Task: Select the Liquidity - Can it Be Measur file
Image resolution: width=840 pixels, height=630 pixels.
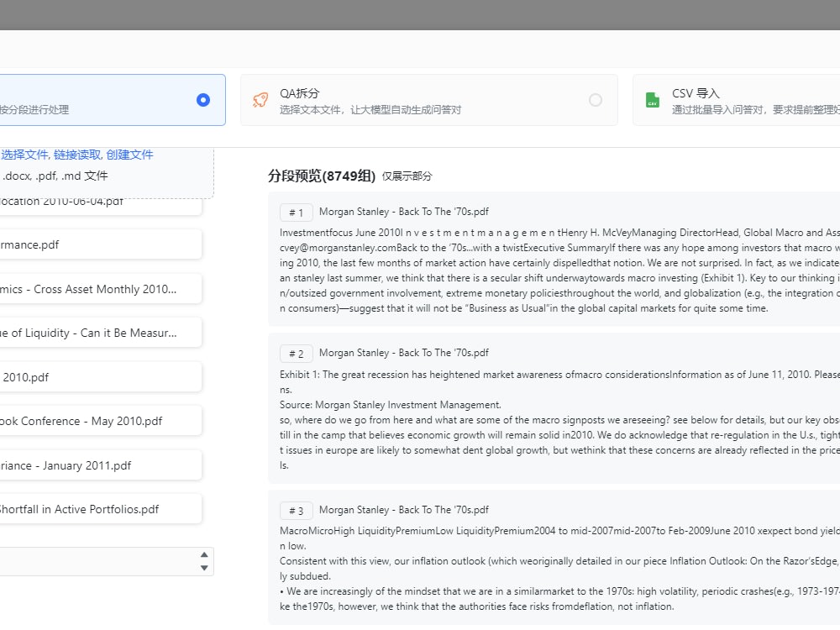Action: pyautogui.click(x=101, y=333)
